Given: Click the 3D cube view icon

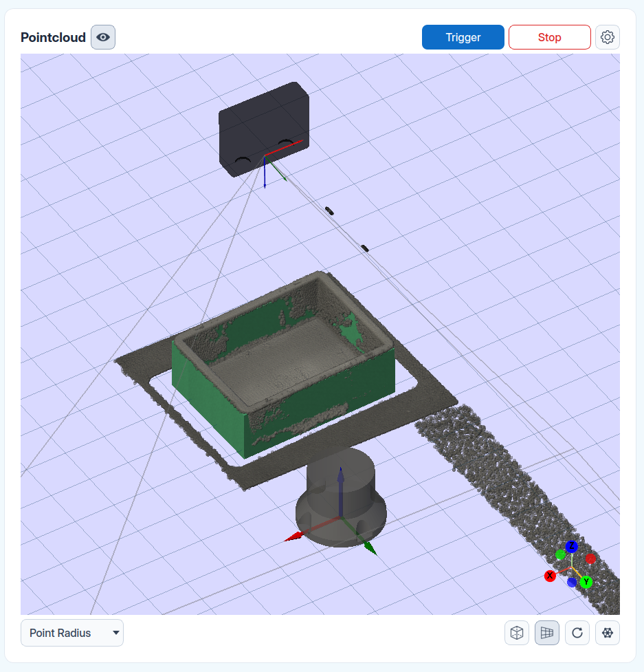Looking at the screenshot, I should coord(516,633).
